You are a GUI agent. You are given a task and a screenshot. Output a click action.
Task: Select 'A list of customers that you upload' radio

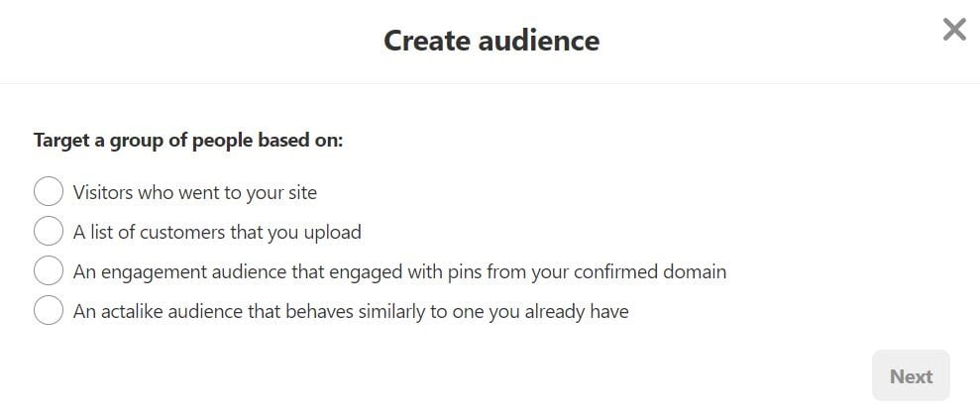pyautogui.click(x=49, y=232)
